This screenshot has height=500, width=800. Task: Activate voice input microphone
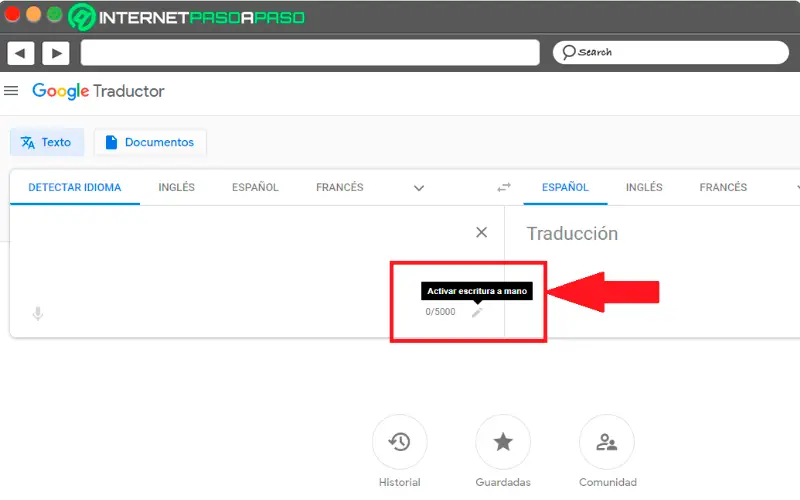click(38, 313)
